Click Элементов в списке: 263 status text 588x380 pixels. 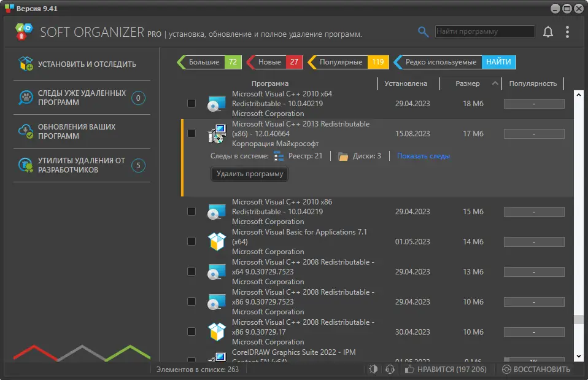197,369
